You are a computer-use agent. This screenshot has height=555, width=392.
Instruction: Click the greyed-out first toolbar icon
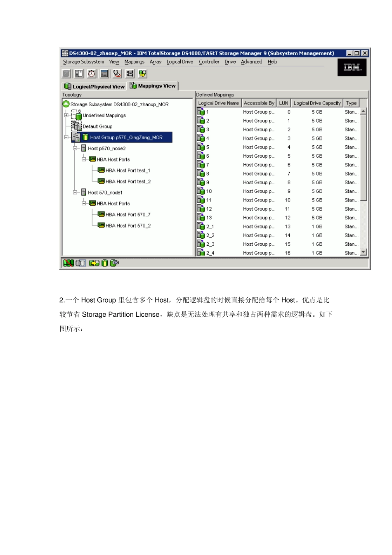tap(66, 74)
